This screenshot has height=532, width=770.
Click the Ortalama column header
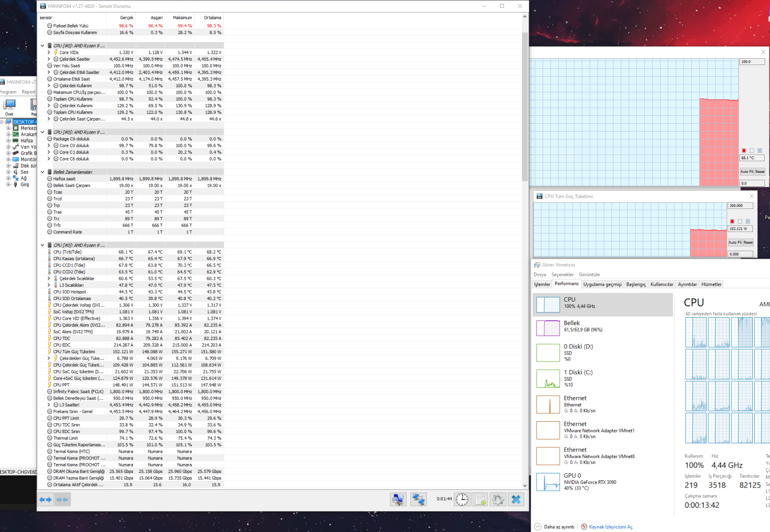(x=213, y=18)
